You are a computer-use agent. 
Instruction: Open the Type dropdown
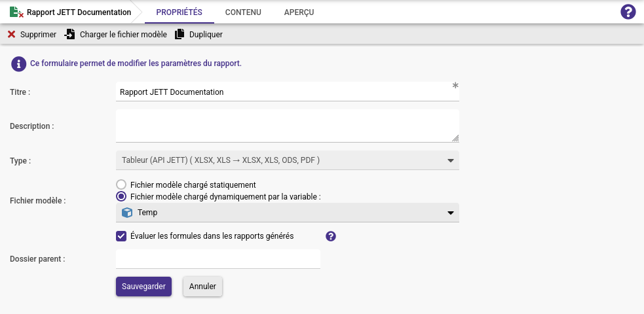click(x=288, y=160)
